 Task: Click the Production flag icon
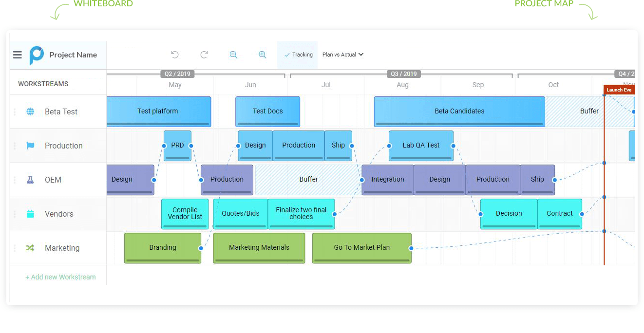pos(30,146)
